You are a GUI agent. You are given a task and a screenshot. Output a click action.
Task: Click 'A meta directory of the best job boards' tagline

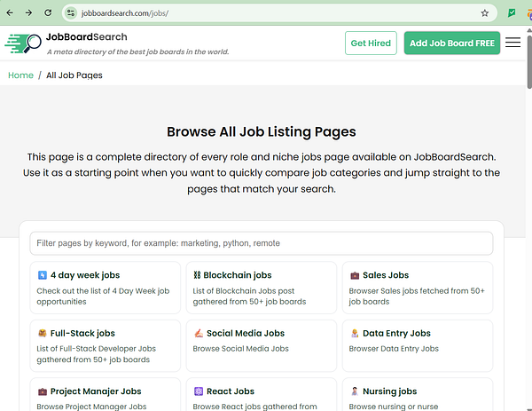[x=137, y=51]
